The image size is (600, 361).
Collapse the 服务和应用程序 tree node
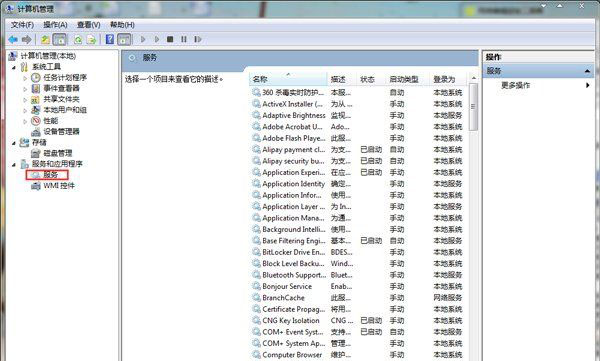(x=14, y=165)
